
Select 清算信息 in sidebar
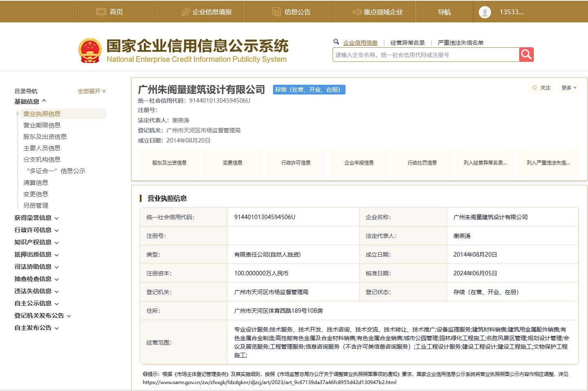pos(36,182)
